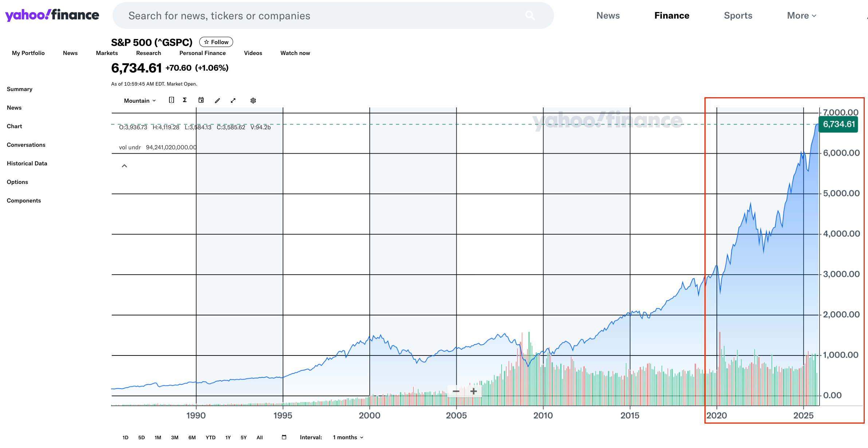
Task: Select the YTD time range
Action: pos(211,437)
